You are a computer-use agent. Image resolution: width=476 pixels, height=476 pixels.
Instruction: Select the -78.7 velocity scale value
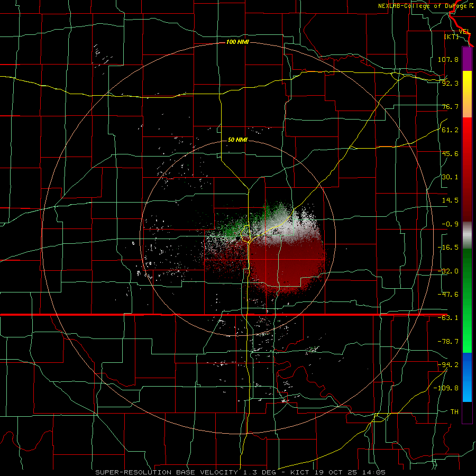[x=448, y=342]
